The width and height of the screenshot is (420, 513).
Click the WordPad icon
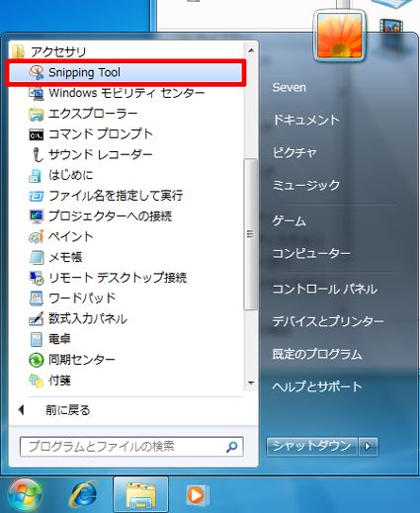tap(37, 299)
